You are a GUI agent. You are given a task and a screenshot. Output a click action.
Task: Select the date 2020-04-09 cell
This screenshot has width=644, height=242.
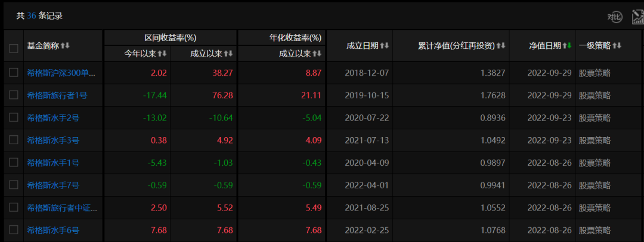pos(367,163)
